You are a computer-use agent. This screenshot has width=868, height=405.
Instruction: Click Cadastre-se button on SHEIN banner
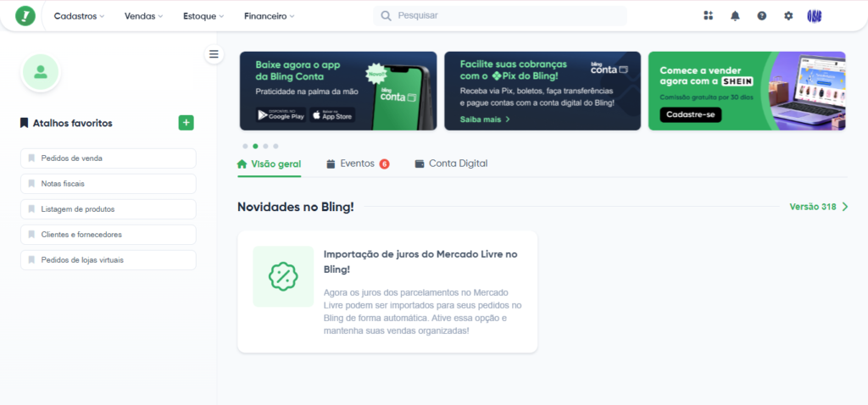click(690, 114)
